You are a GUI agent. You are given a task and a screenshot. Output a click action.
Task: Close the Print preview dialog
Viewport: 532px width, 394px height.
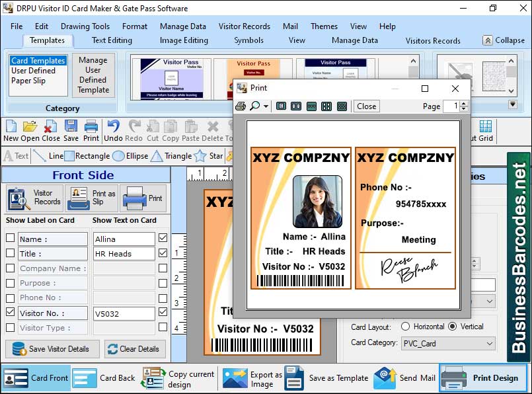[x=368, y=106]
